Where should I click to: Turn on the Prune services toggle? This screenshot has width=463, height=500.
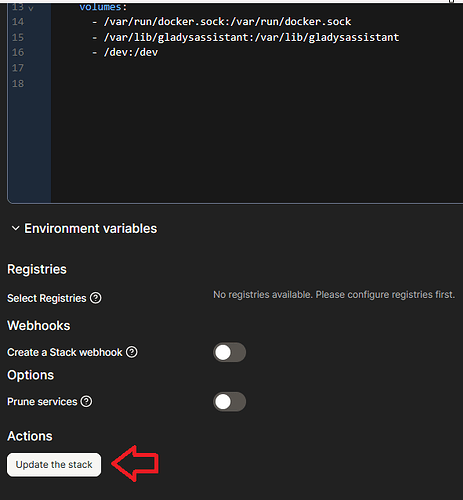(x=229, y=402)
